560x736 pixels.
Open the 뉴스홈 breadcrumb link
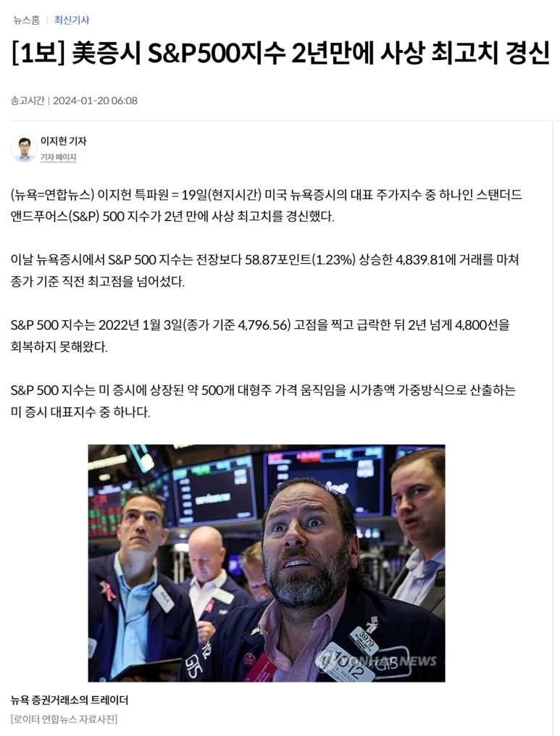(x=27, y=20)
